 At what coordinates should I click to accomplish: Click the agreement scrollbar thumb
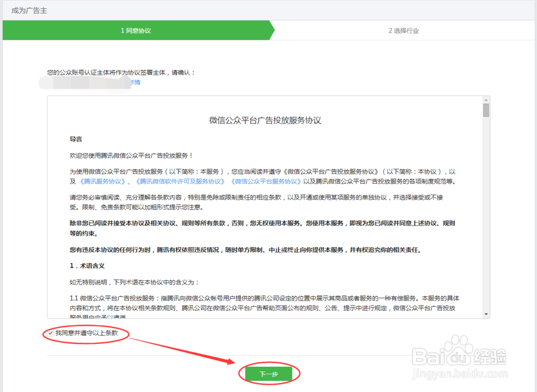(486, 110)
